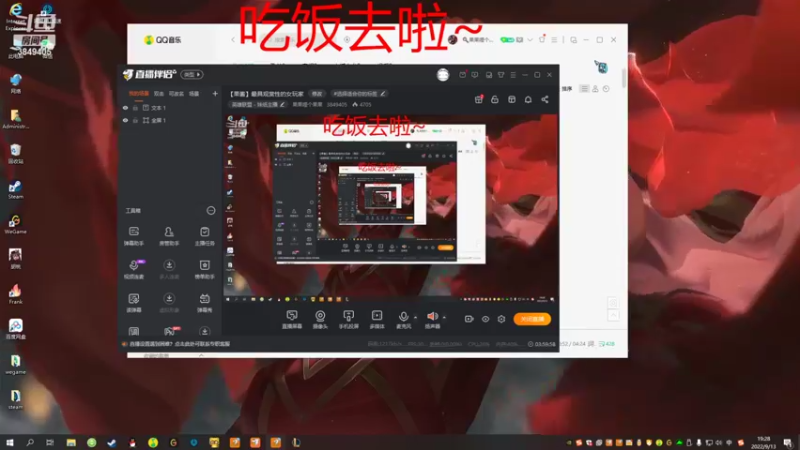Viewport: 800px width, 450px height.
Task: Select the 全屏 1 source row
Action: [x=171, y=120]
